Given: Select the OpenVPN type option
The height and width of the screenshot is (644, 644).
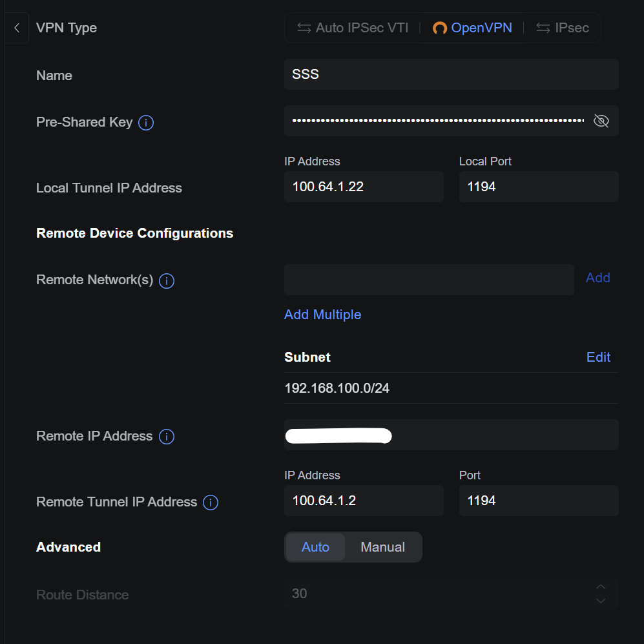Looking at the screenshot, I should click(472, 28).
